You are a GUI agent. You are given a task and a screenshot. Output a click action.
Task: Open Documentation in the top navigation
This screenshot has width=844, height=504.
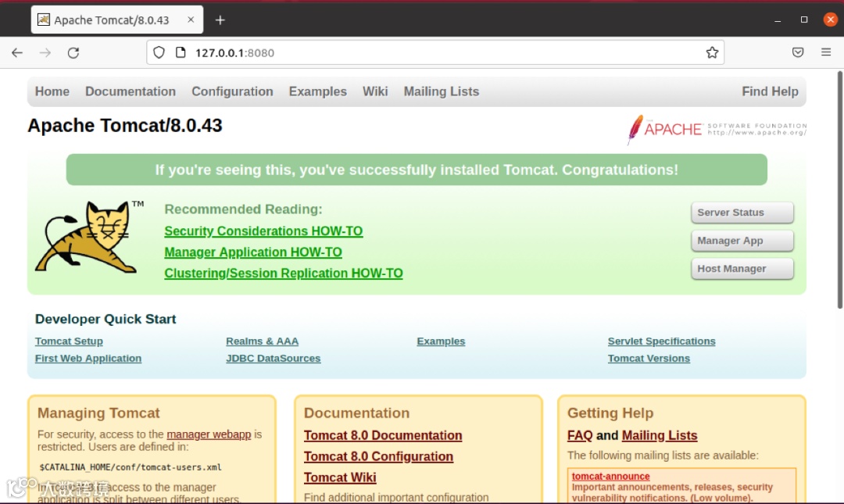131,91
